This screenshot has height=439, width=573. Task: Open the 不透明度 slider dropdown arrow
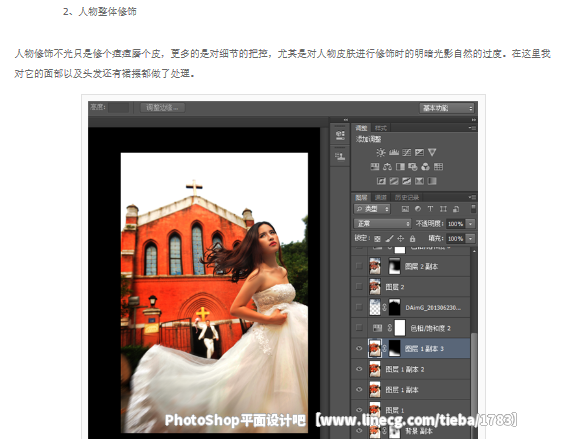coord(471,224)
